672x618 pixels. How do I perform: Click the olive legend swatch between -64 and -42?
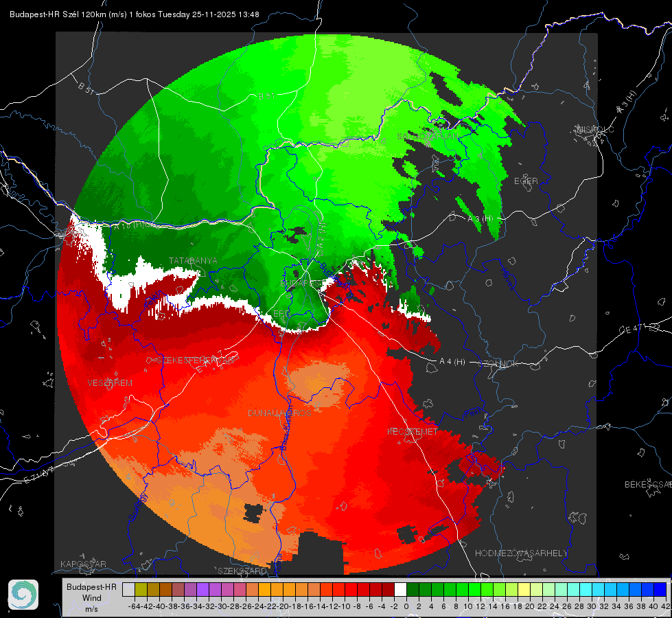(x=141, y=589)
